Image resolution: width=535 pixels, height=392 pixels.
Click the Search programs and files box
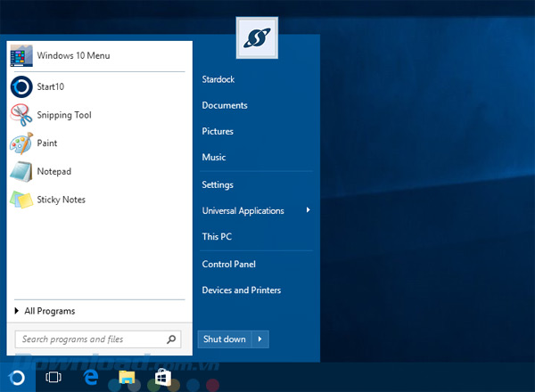(x=89, y=339)
